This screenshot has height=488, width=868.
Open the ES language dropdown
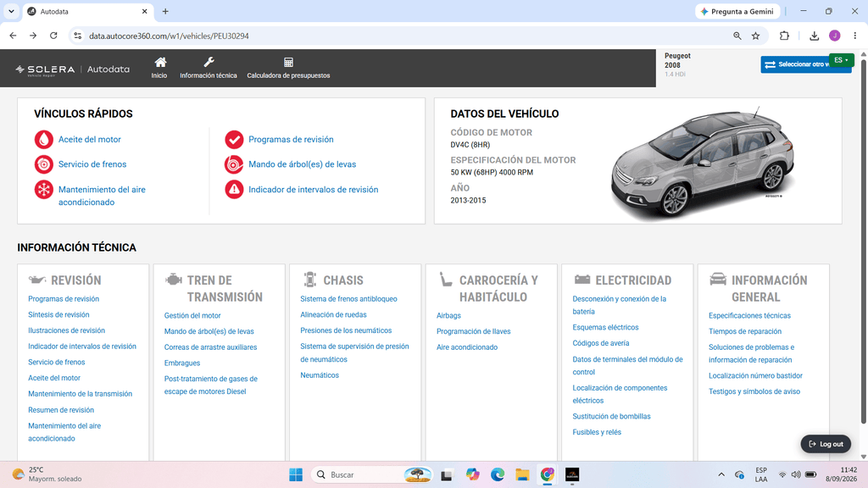pyautogui.click(x=842, y=60)
